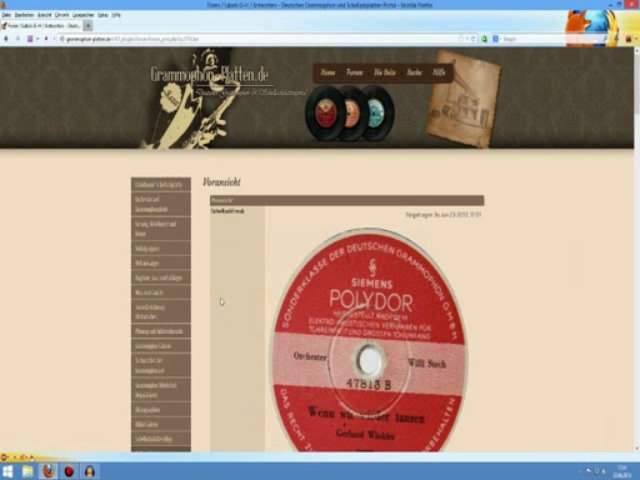Click the Windows Start button

click(9, 471)
